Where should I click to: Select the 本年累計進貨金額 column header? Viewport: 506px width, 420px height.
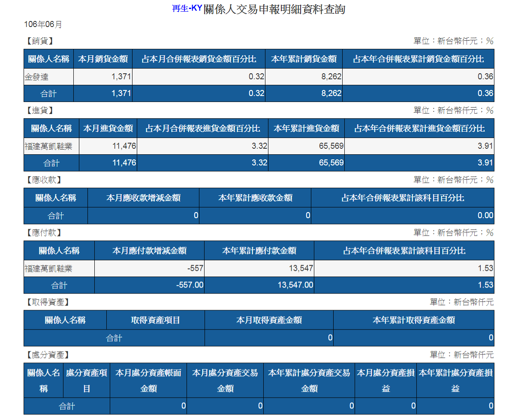[x=307, y=129]
